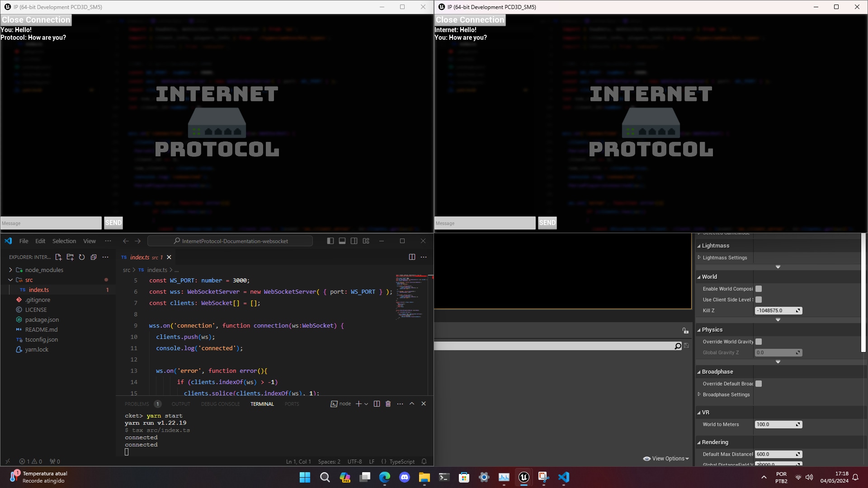Switch to the DEBUG CONSOLE tab

pos(220,404)
